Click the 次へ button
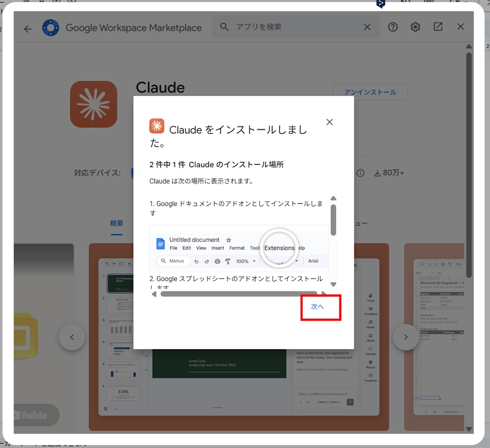This screenshot has width=490, height=448. coord(317,306)
